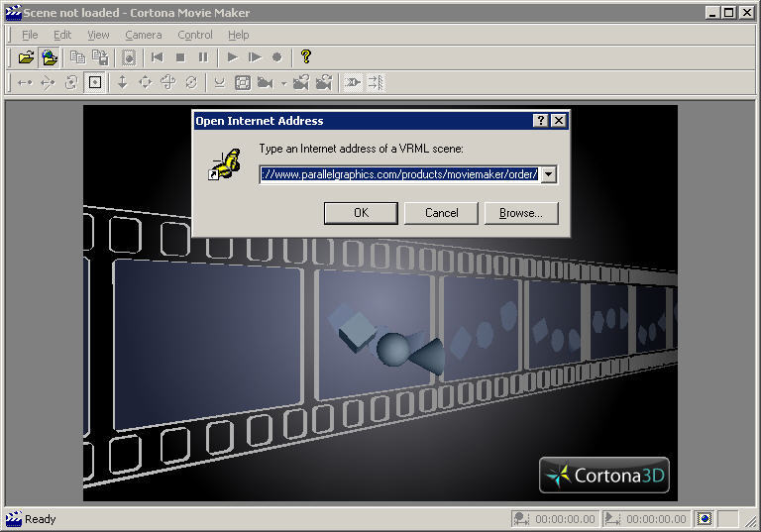Click the Open Internet Address globe icon

point(49,57)
